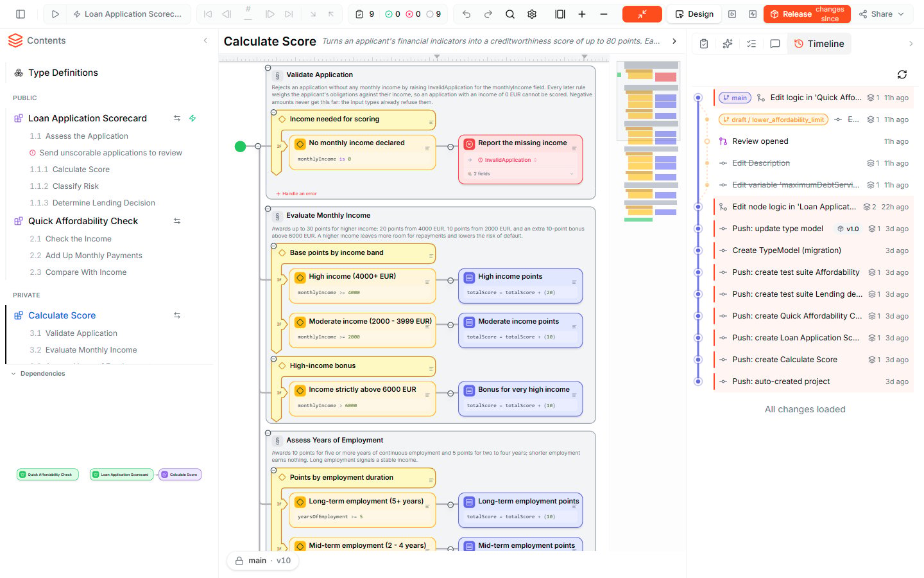Open menu on Income needed for scoring rule
The image size is (924, 578).
pos(431,121)
